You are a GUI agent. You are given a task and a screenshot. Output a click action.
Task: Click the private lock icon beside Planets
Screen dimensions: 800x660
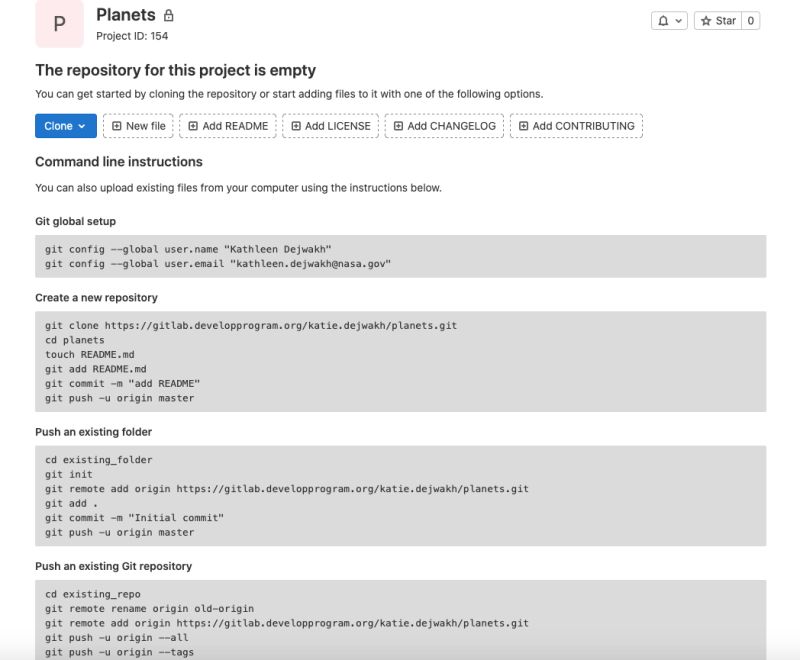168,15
